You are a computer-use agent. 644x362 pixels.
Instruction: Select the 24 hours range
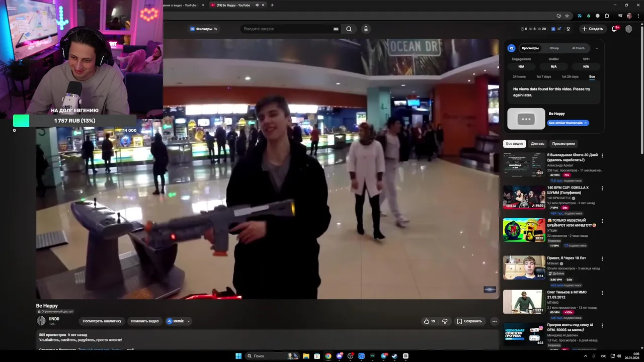coord(519,76)
